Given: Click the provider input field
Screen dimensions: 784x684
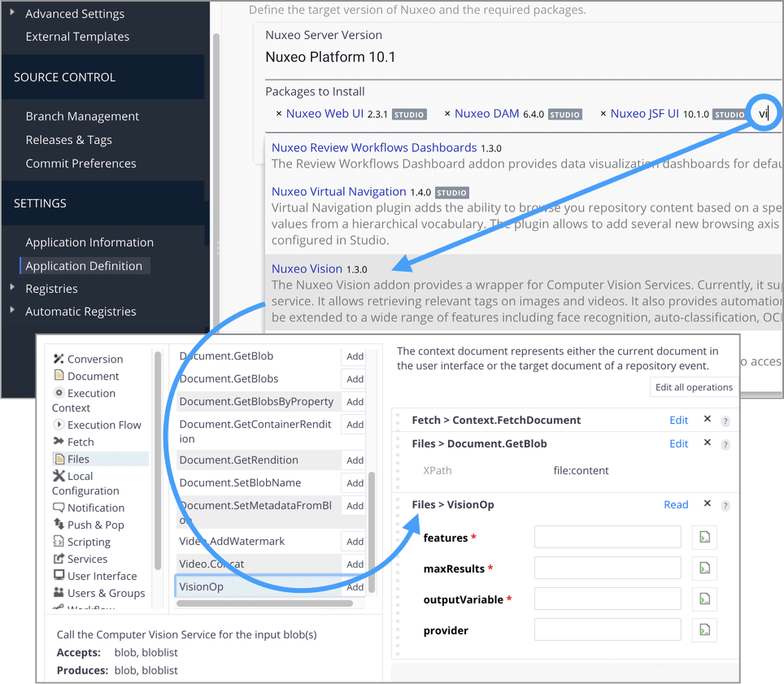Looking at the screenshot, I should 608,630.
